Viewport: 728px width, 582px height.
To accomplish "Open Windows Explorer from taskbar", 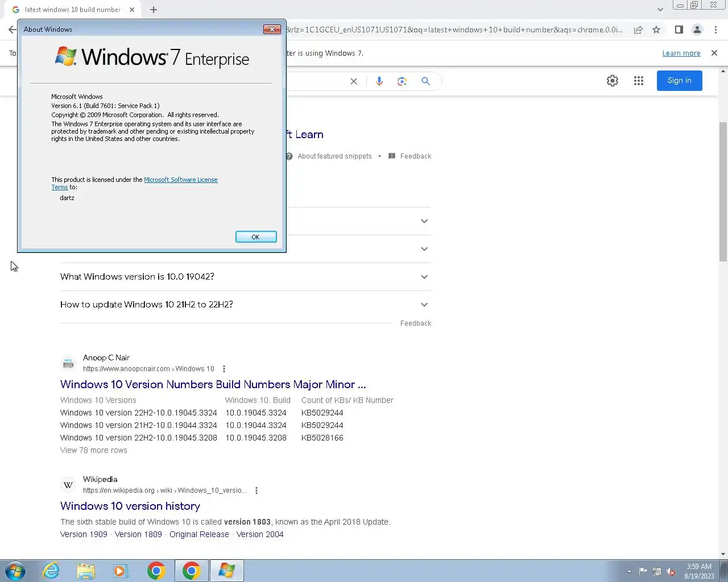I will tap(86, 571).
